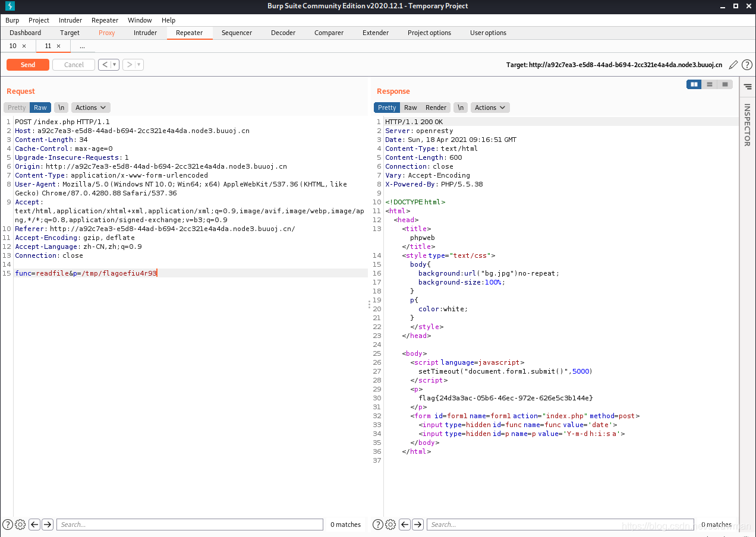Switch response to Render view
Screen dimensions: 756x537
tap(436, 108)
